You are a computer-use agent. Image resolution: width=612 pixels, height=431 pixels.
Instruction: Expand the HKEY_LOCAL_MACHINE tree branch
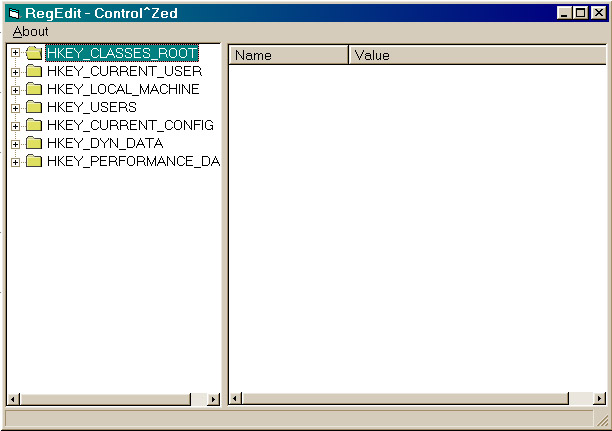(x=15, y=90)
